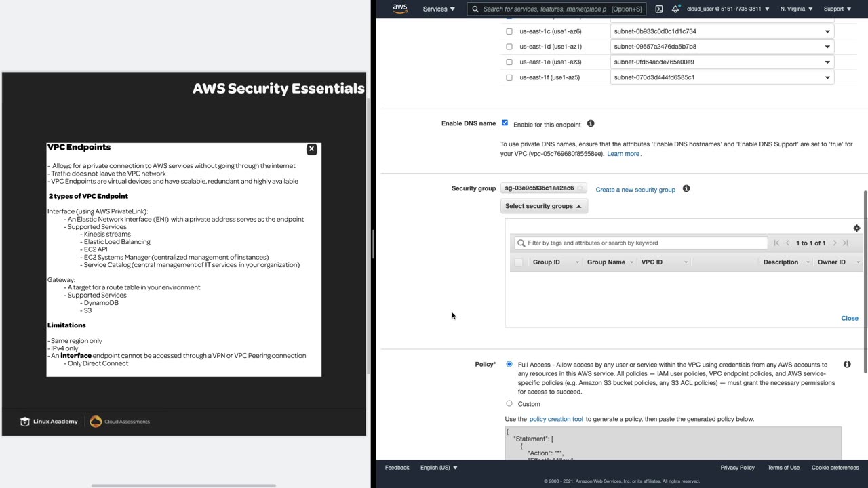Screen dimensions: 868x488
Task: Open the Terms of Use link
Action: [783, 468]
